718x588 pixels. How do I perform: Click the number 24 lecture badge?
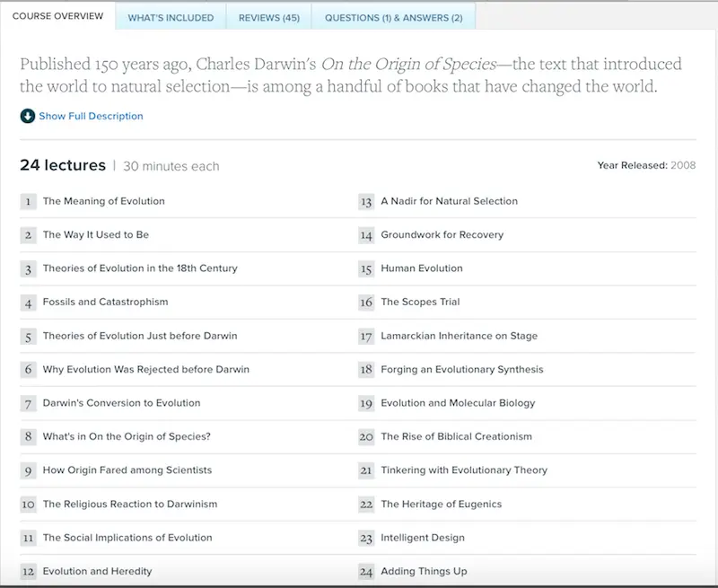coord(366,572)
